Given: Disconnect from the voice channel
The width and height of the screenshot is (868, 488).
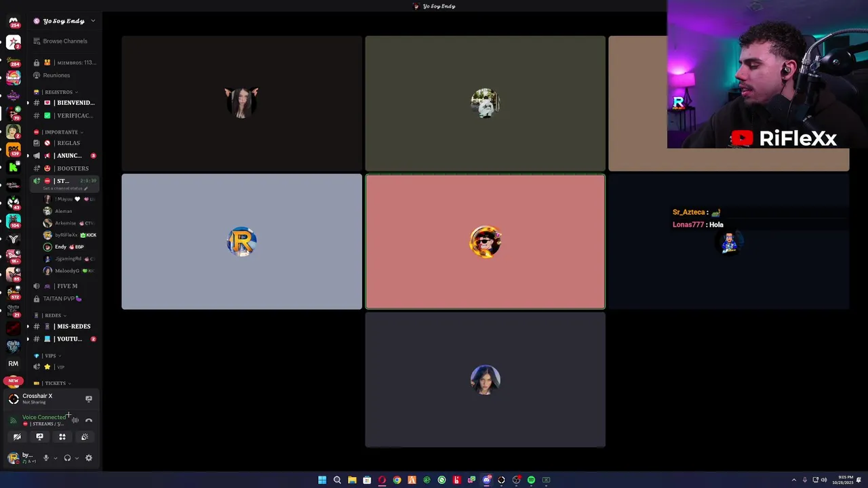Looking at the screenshot, I should pyautogui.click(x=88, y=420).
